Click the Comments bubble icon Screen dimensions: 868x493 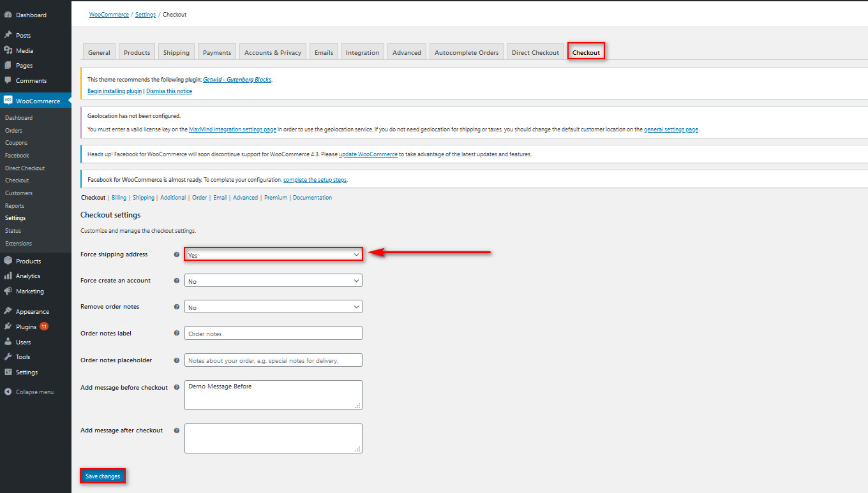(x=8, y=80)
